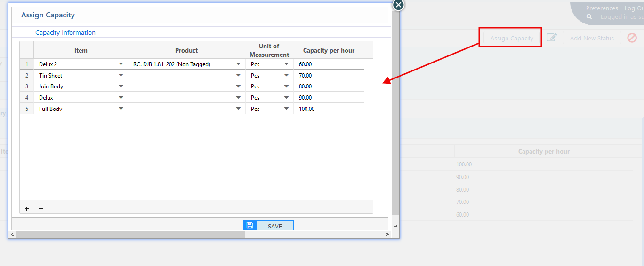Edit capacity value 90.00 in dialog
This screenshot has height=266, width=644.
click(x=329, y=98)
